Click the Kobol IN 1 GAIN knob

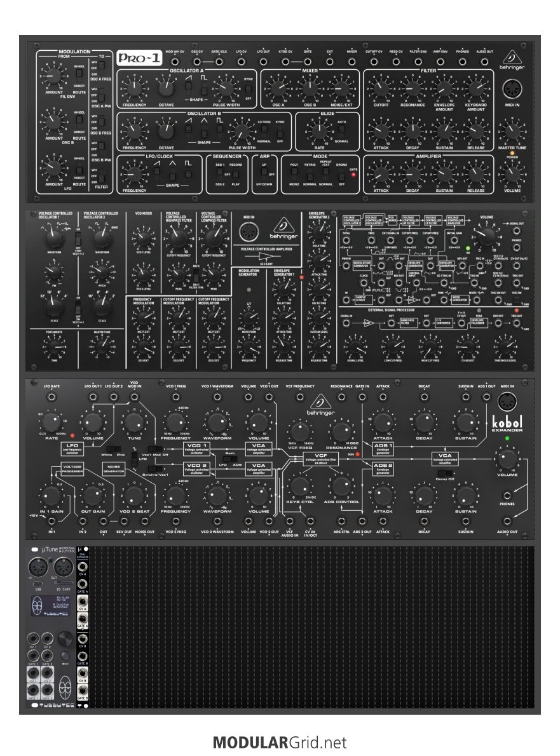[x=51, y=496]
